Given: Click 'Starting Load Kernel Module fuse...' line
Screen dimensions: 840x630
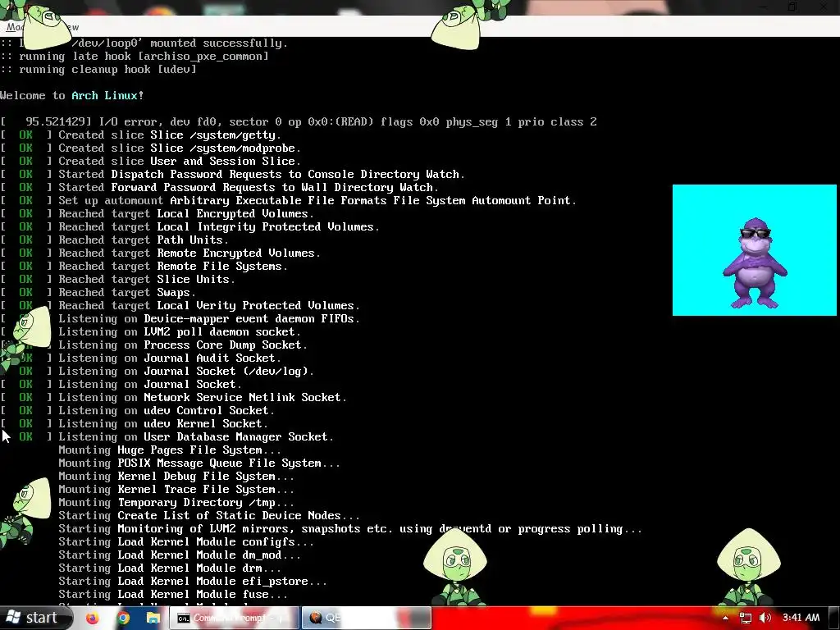Looking at the screenshot, I should coord(173,594).
